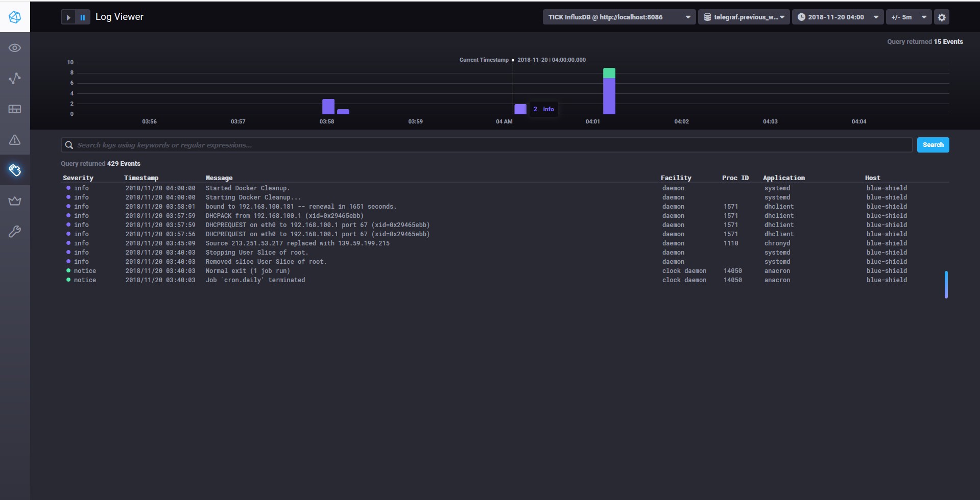Open the 2018-11-20 04:00 timestamp dropdown
The height and width of the screenshot is (500, 980).
tap(838, 17)
